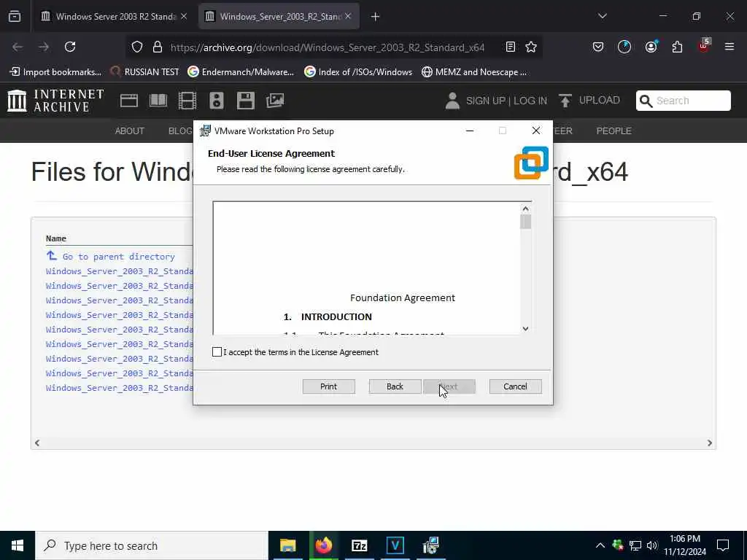
Task: Open MEMZ and Noescape bookmark
Action: (x=474, y=72)
